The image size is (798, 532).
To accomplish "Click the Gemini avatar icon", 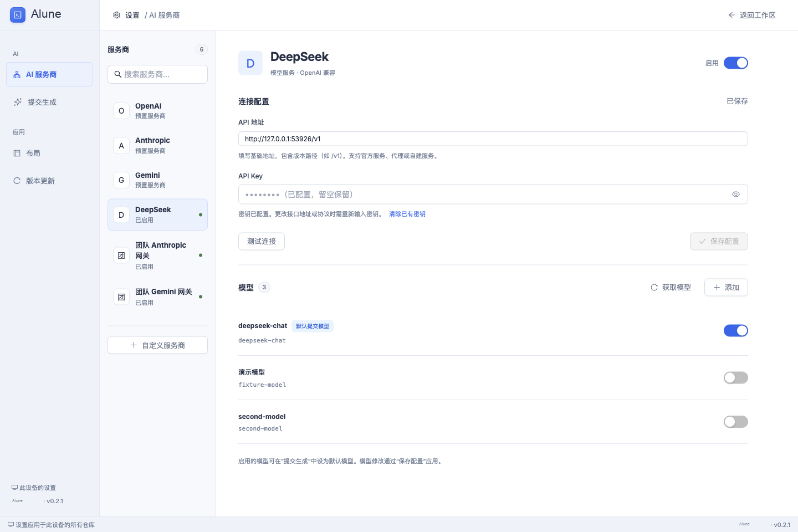I will 121,180.
